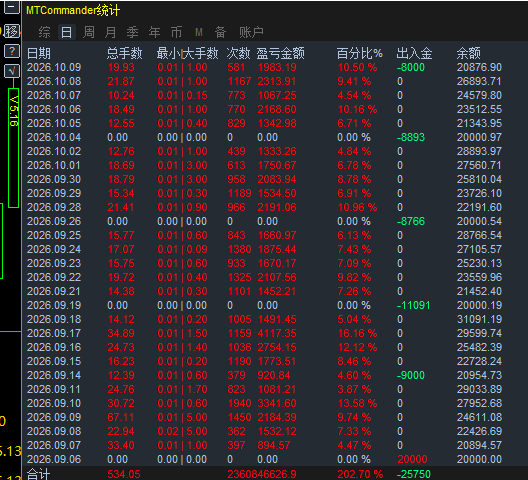Click date 2026.10.07
This screenshot has width=528, height=480.
click(x=54, y=95)
